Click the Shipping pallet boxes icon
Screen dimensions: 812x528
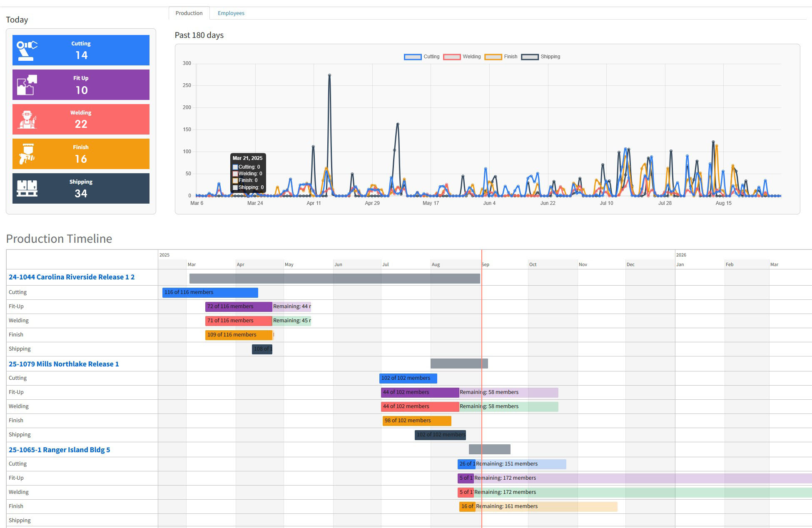tap(27, 188)
